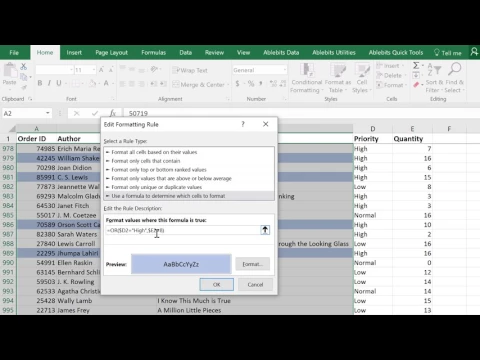Open the Ablebits Quick Tools tab
Viewport: 480px width, 360px height.
click(x=396, y=53)
